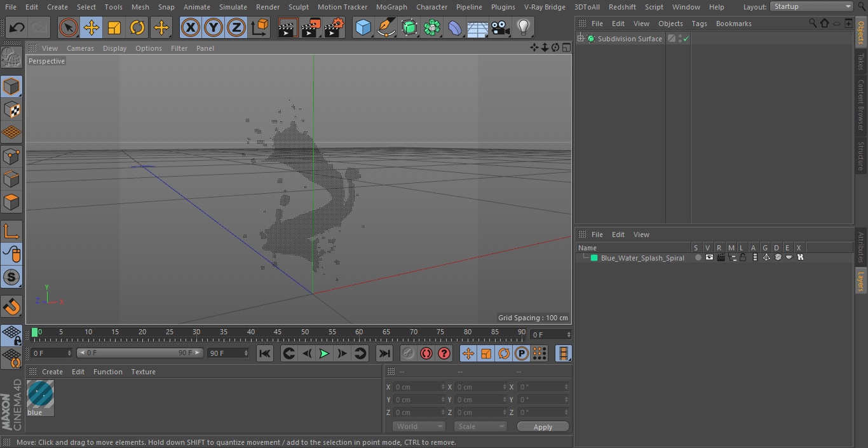Toggle Enable Snap S icon
The image size is (868, 448).
click(x=11, y=277)
